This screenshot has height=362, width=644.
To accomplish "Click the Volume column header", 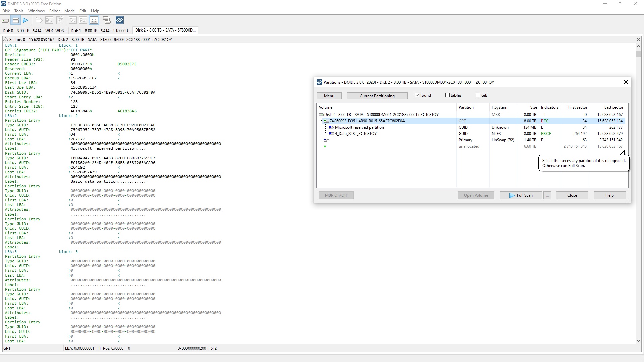I will click(x=386, y=107).
